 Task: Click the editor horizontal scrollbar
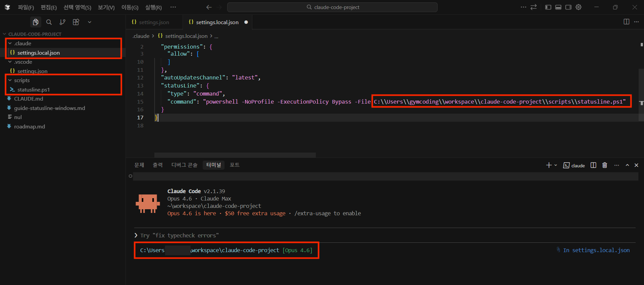tap(235, 155)
